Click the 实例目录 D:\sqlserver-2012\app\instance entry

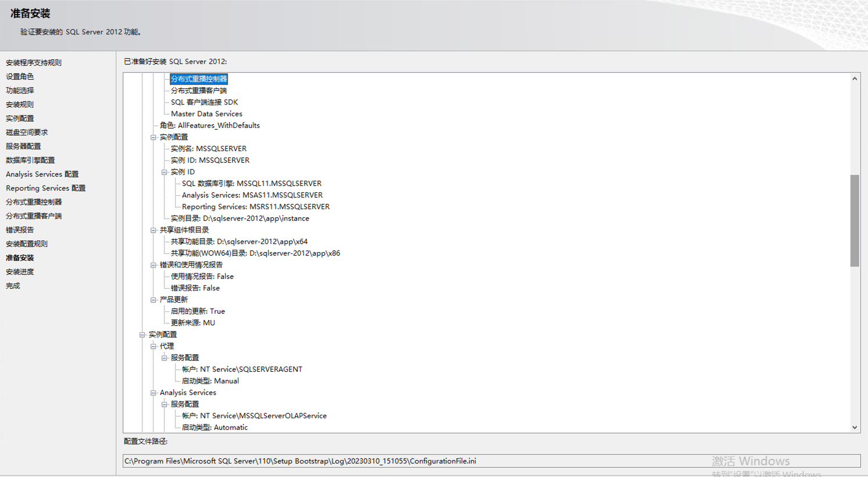click(x=240, y=218)
